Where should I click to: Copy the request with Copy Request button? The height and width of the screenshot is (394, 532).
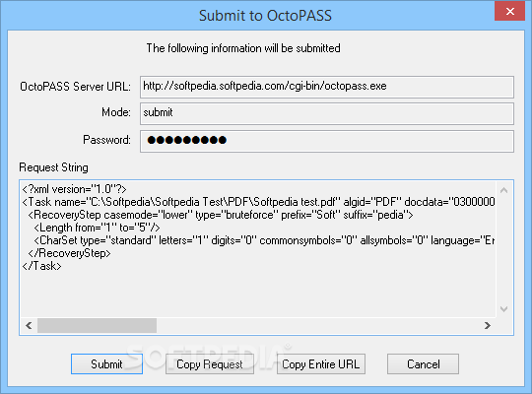pos(210,364)
